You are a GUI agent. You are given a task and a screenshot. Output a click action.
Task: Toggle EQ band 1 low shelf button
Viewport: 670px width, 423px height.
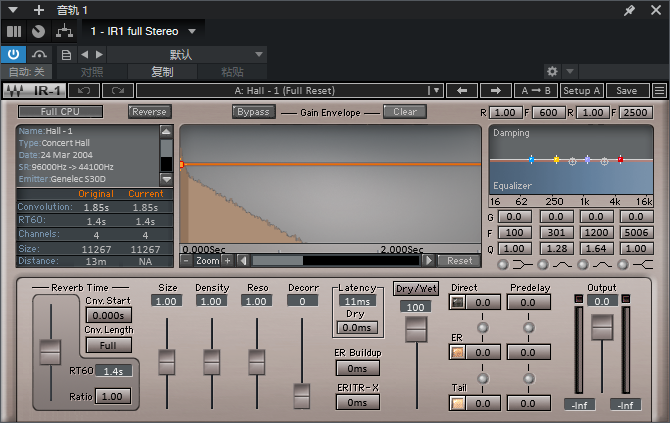coord(503,265)
